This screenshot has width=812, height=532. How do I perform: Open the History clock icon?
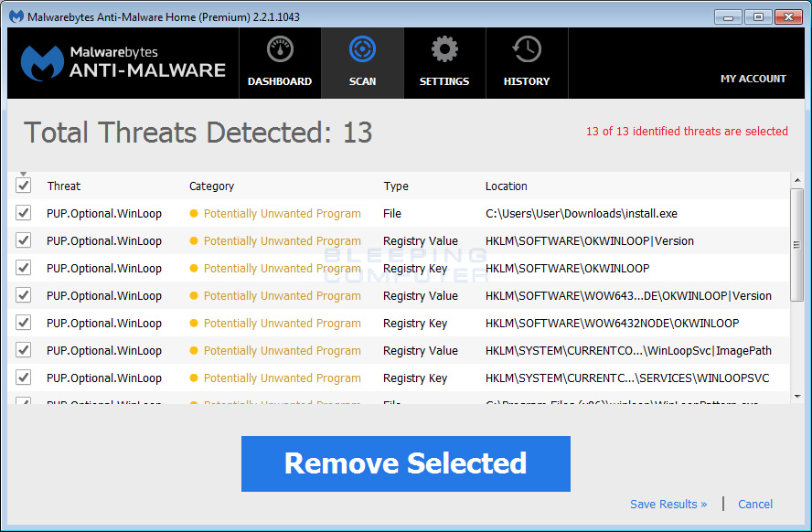click(x=527, y=49)
